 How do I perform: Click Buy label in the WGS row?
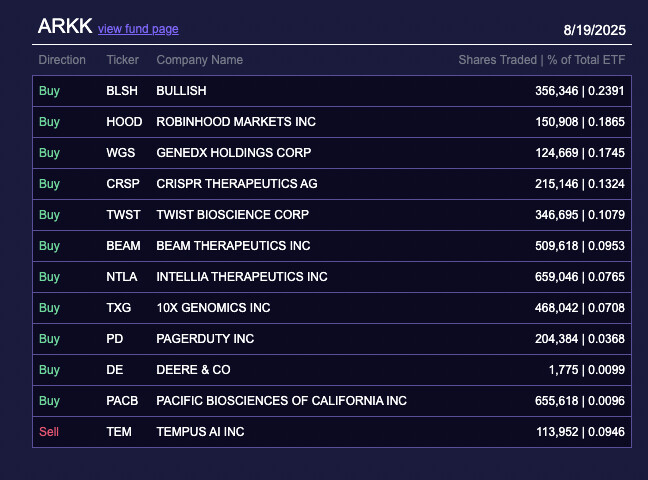pos(49,153)
